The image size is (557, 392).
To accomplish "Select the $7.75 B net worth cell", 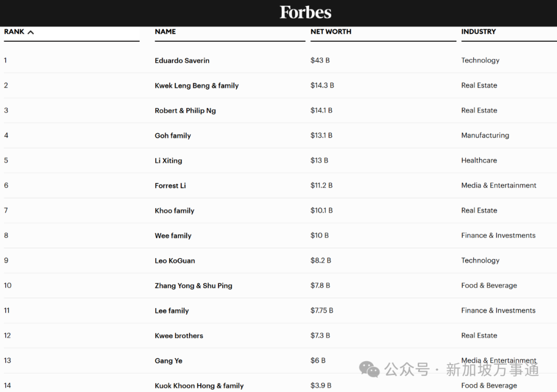I will (x=322, y=311).
